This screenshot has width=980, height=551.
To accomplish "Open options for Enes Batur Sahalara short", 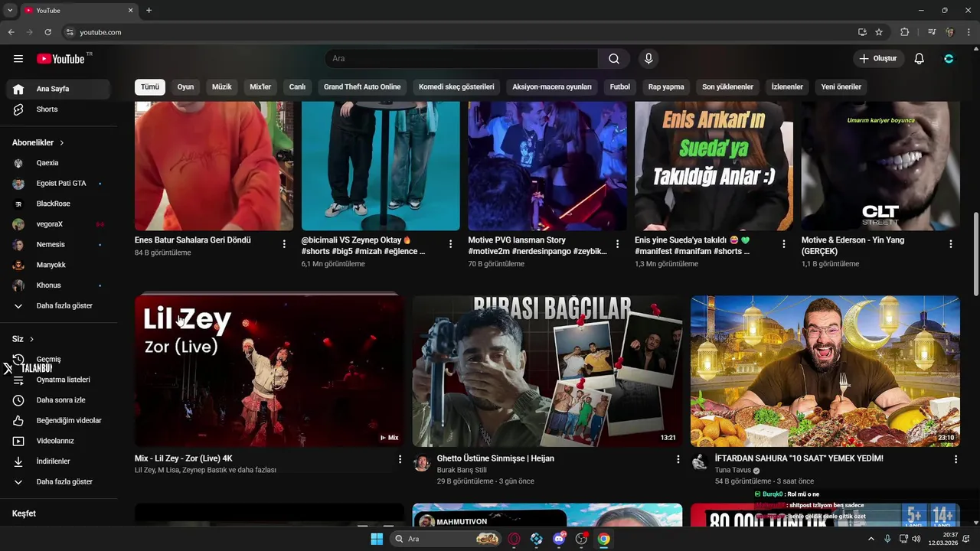I will pos(284,244).
